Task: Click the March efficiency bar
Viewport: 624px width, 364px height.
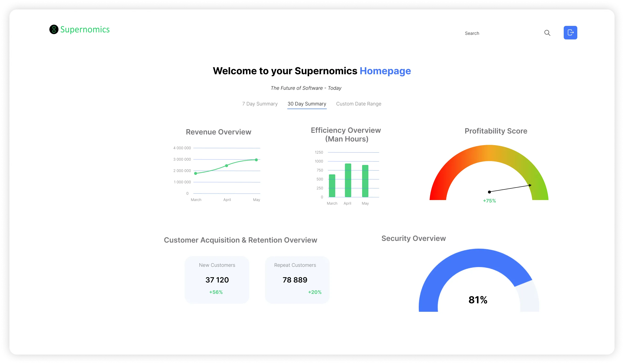Action: click(x=332, y=186)
